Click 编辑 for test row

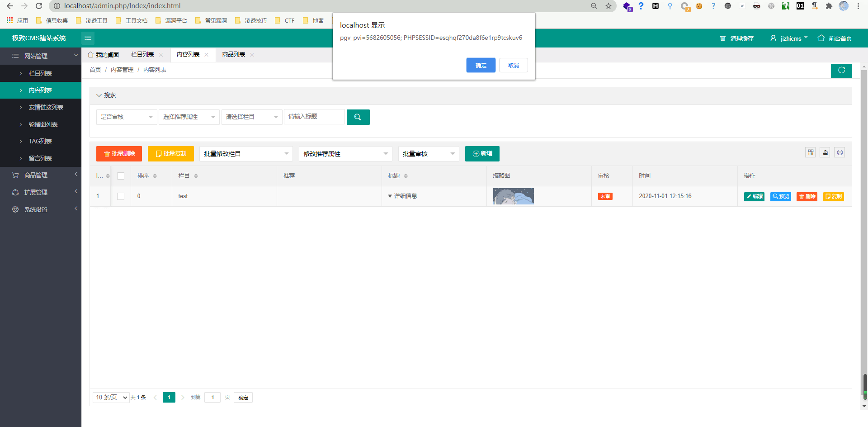(x=754, y=196)
